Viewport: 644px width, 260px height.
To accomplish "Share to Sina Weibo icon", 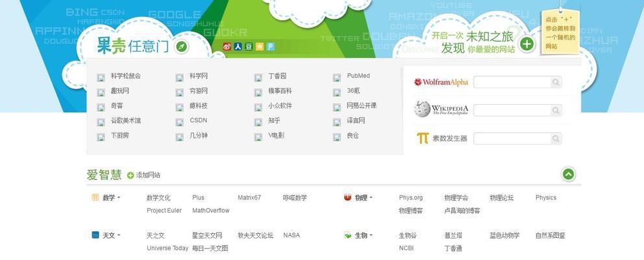I will pyautogui.click(x=227, y=47).
